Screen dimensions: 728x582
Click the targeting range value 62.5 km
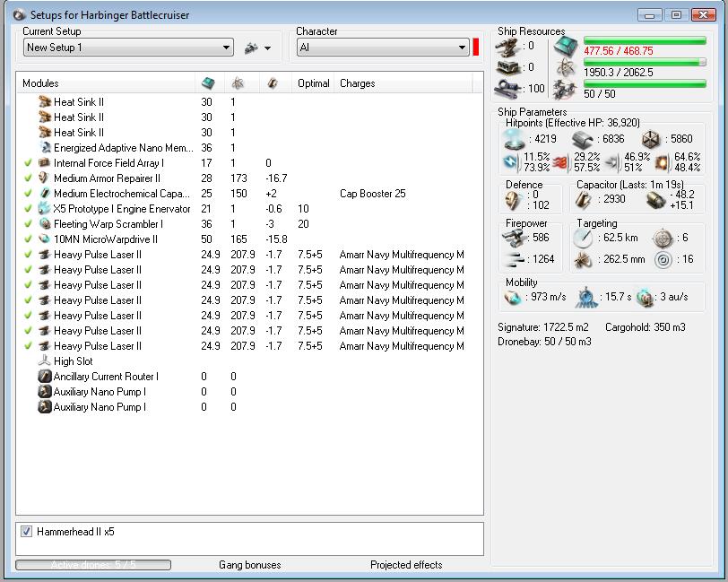(x=620, y=238)
